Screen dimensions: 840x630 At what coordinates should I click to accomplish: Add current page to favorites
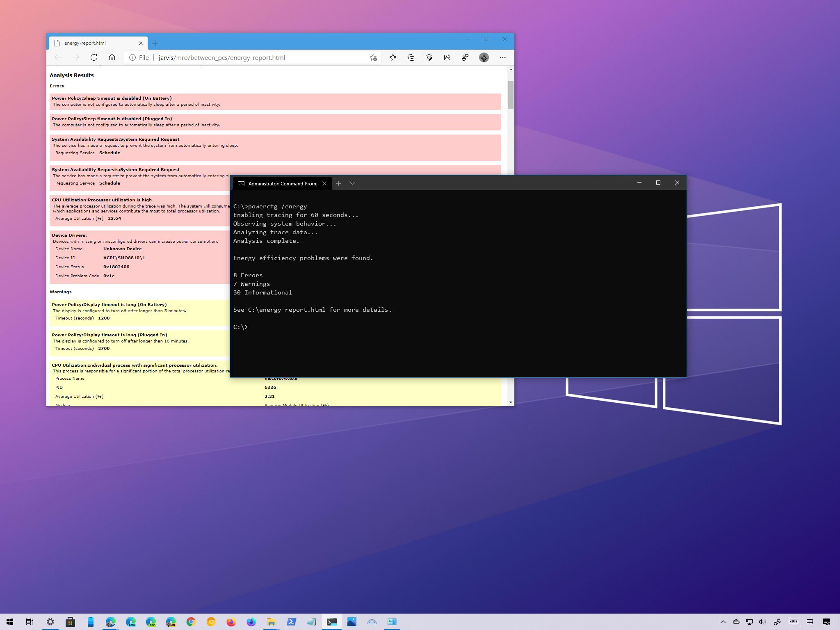pos(373,57)
